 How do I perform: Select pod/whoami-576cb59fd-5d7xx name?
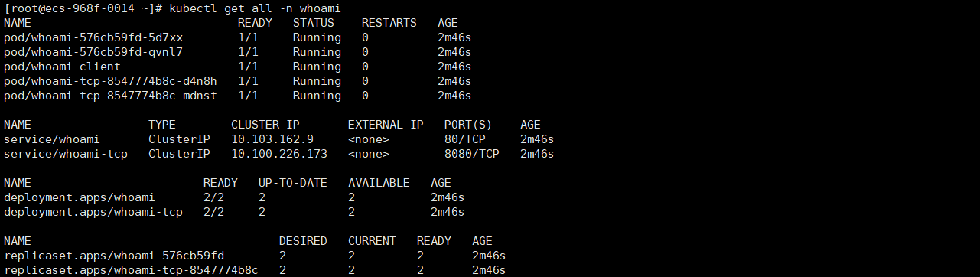(x=93, y=37)
